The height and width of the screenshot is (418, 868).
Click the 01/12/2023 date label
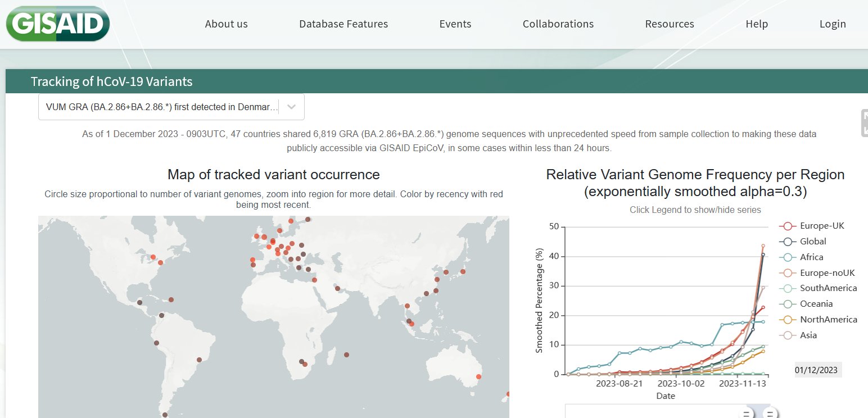(x=816, y=370)
